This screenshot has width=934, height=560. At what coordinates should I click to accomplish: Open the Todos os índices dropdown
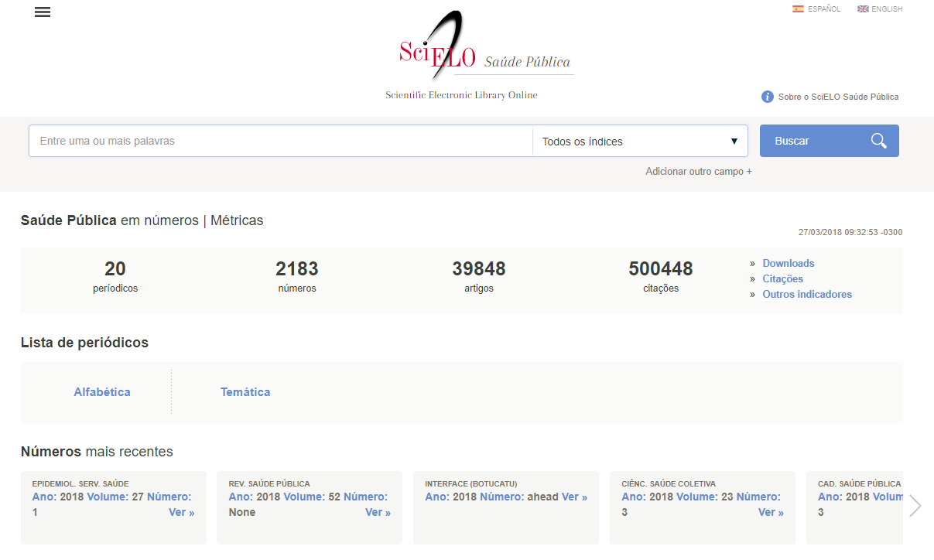(x=640, y=142)
